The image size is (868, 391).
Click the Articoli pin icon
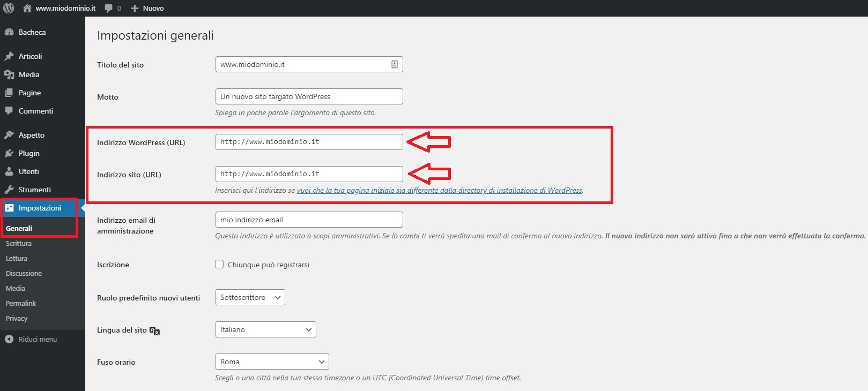click(x=9, y=56)
